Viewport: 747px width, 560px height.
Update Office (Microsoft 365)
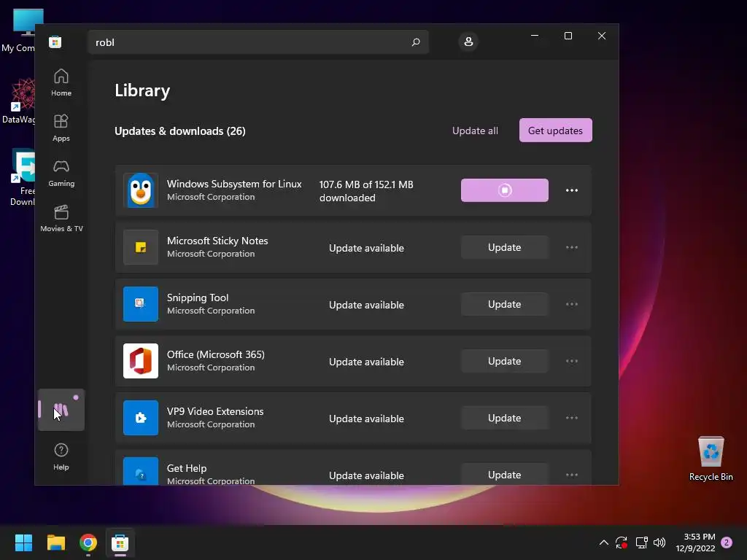505,361
